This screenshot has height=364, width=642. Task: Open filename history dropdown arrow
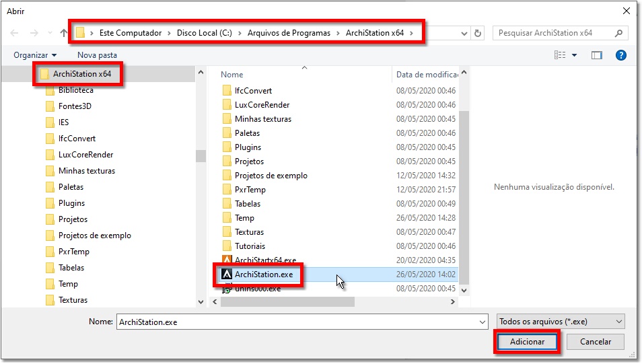[483, 322]
